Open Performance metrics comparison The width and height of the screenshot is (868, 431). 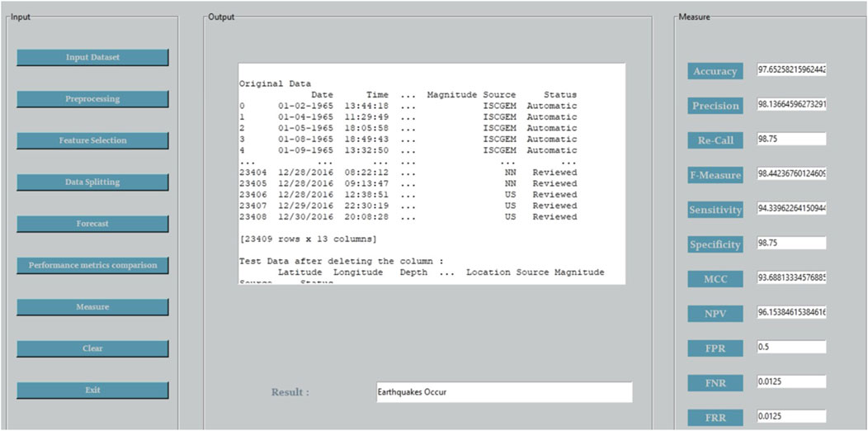92,265
